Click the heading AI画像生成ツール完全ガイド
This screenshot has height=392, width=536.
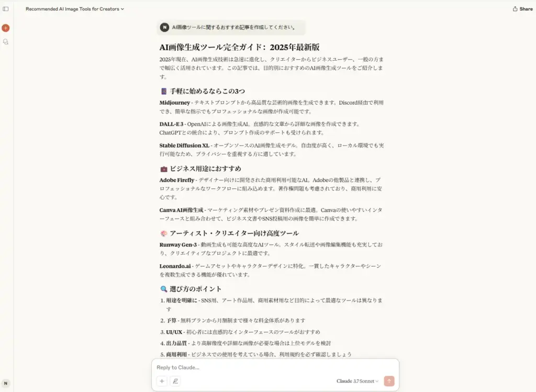click(x=239, y=47)
